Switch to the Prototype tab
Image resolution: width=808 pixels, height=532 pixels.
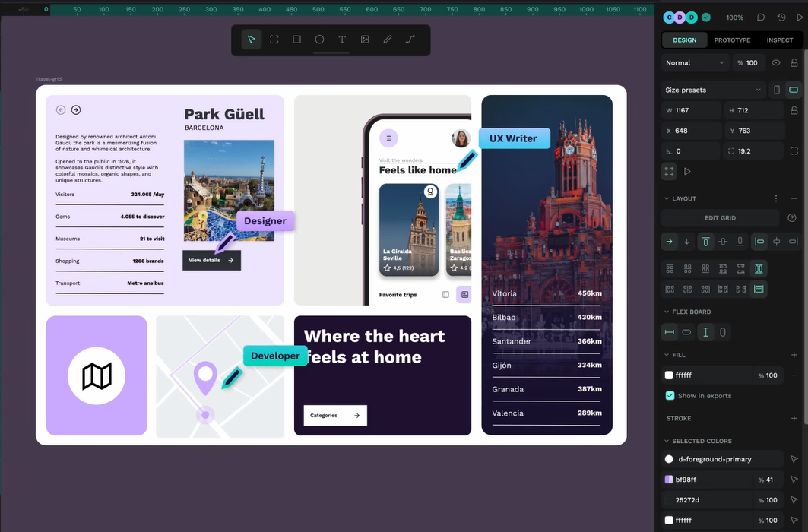pos(732,40)
